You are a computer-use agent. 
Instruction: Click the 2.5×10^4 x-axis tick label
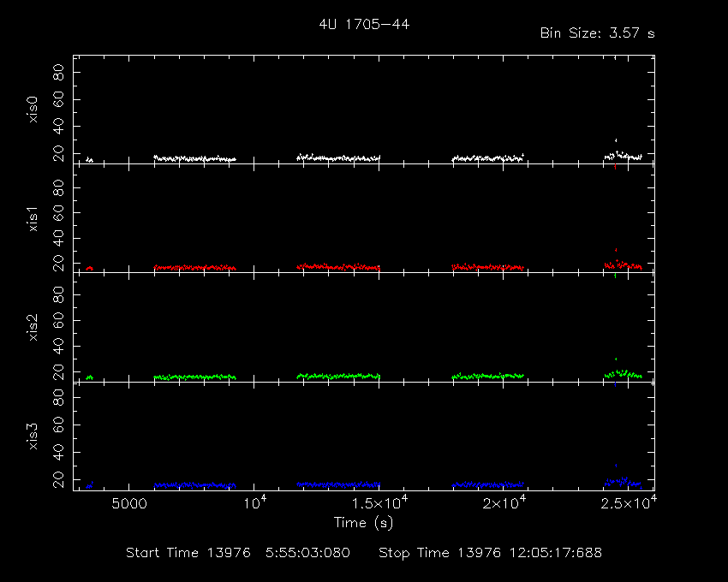(x=629, y=502)
